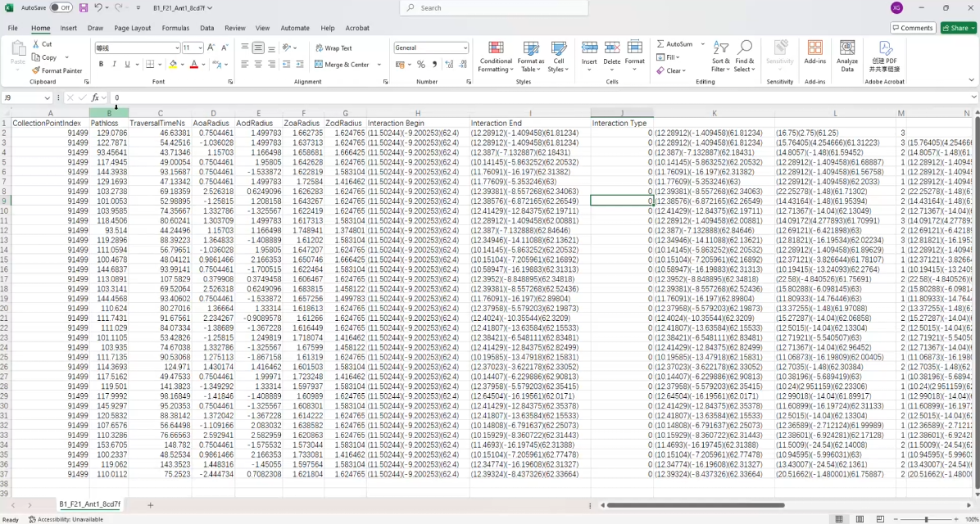Open the font size dropdown

click(200, 48)
